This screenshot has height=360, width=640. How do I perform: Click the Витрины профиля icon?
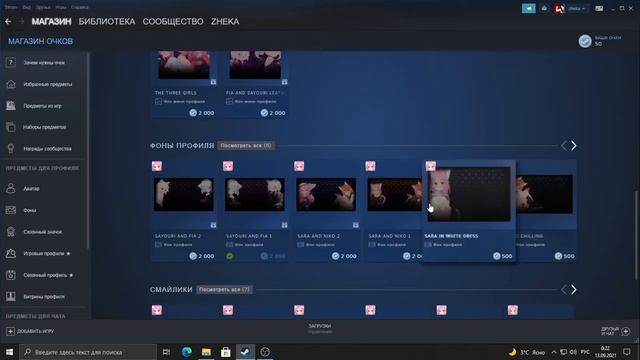11,297
